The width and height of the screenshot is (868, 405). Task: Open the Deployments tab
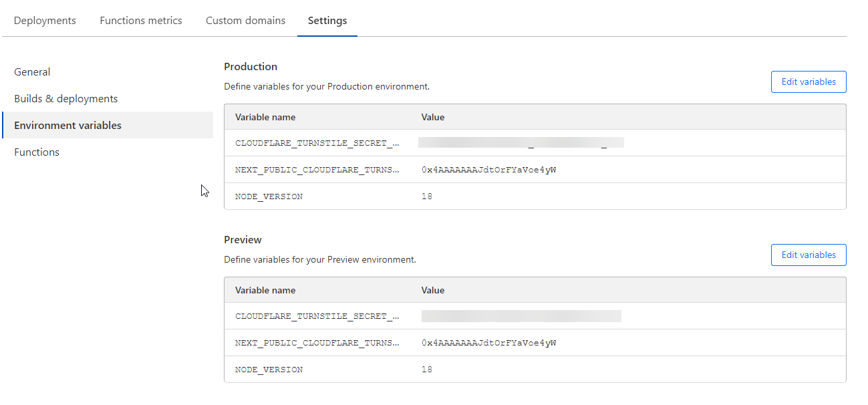[45, 21]
